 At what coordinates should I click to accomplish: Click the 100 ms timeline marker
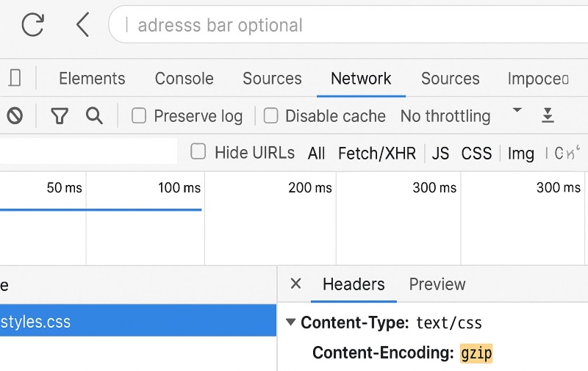[179, 188]
